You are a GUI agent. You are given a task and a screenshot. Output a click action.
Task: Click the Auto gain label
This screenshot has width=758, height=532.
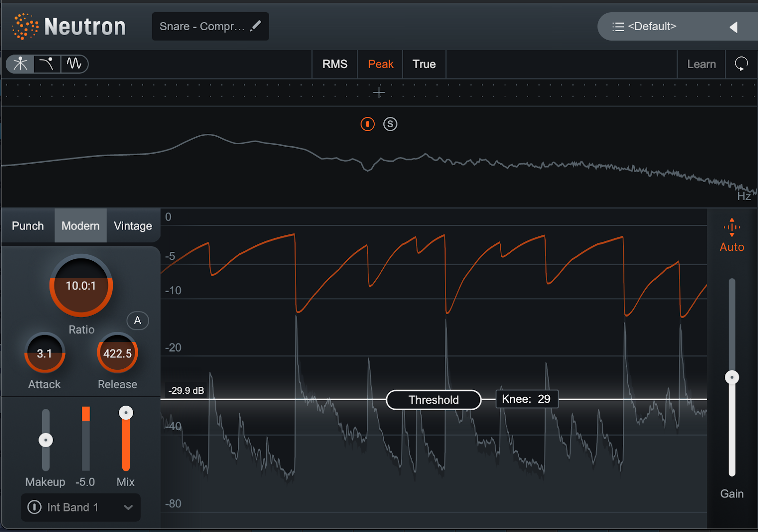(x=732, y=247)
